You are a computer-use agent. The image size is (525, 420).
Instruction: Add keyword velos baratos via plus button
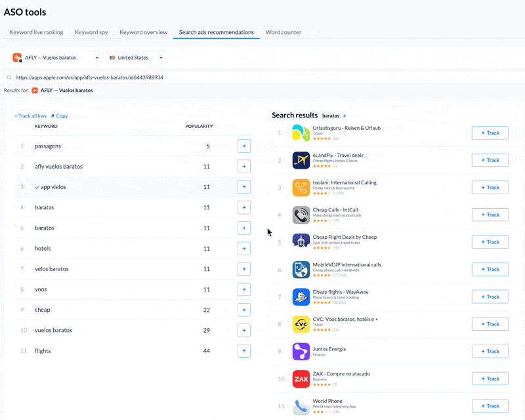244,268
